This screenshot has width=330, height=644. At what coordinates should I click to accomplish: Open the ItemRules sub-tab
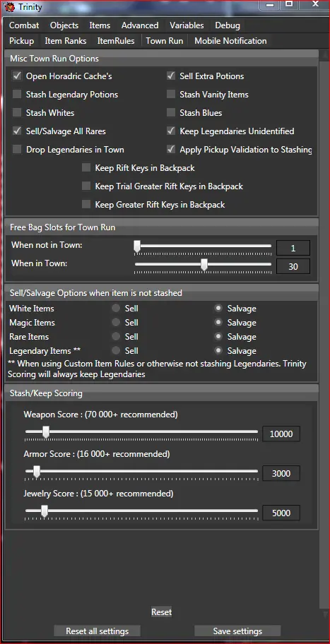[116, 41]
